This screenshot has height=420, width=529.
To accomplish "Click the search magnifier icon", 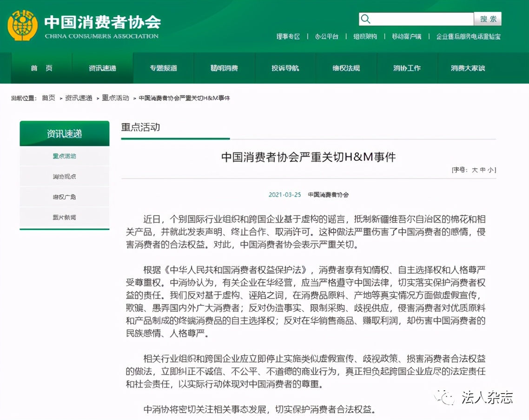I will click(365, 19).
